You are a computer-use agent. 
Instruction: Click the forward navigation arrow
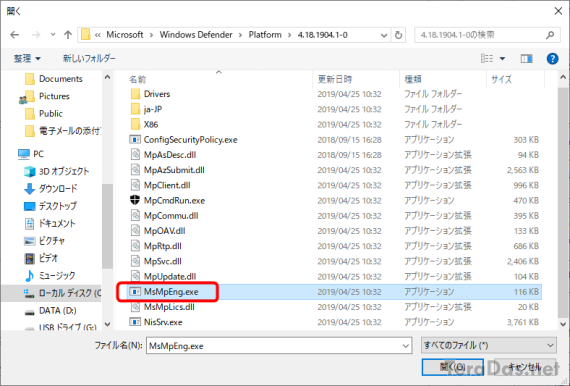pyautogui.click(x=36, y=35)
